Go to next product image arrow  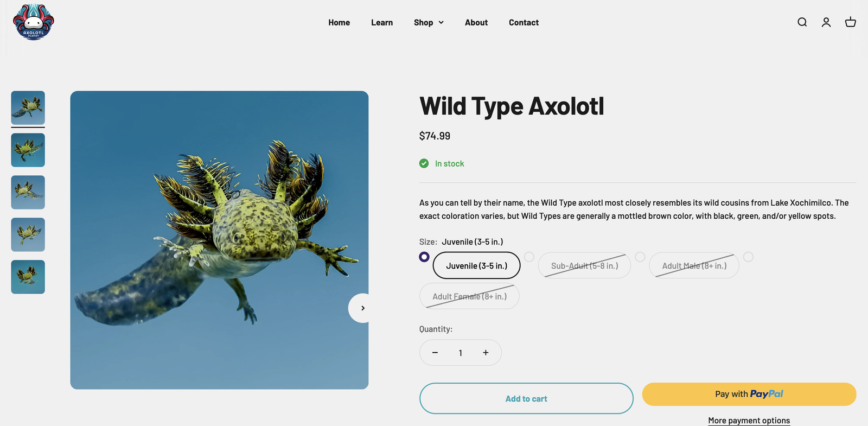pos(362,308)
